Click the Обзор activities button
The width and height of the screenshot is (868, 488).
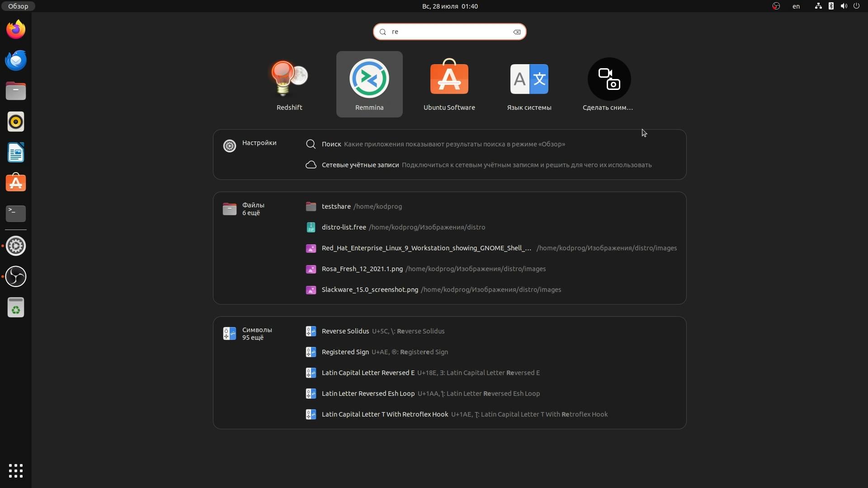click(x=18, y=6)
